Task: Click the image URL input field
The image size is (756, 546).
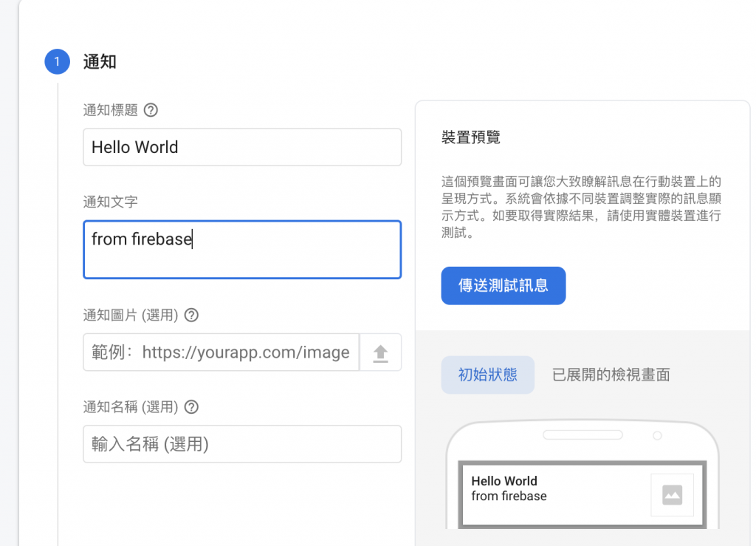Action: point(221,352)
